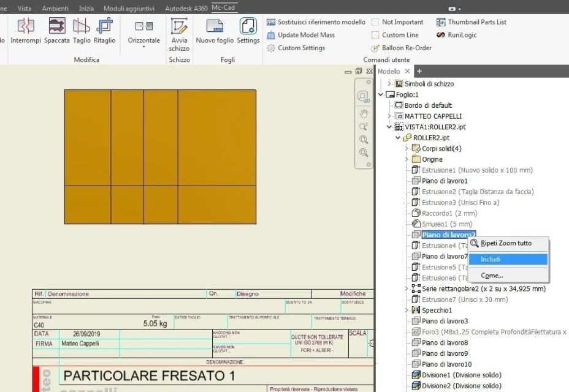
Task: Choose Includi in the context menu
Action: (508, 259)
